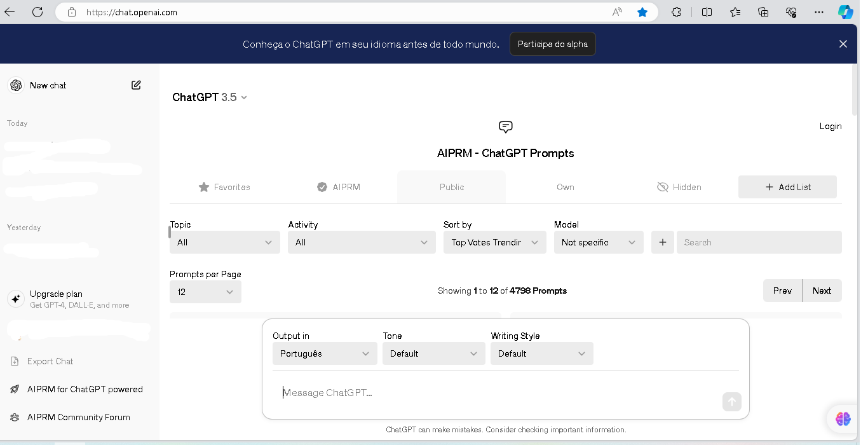Click the AIPRM Community Forum people icon
The width and height of the screenshot is (868, 445).
point(15,417)
